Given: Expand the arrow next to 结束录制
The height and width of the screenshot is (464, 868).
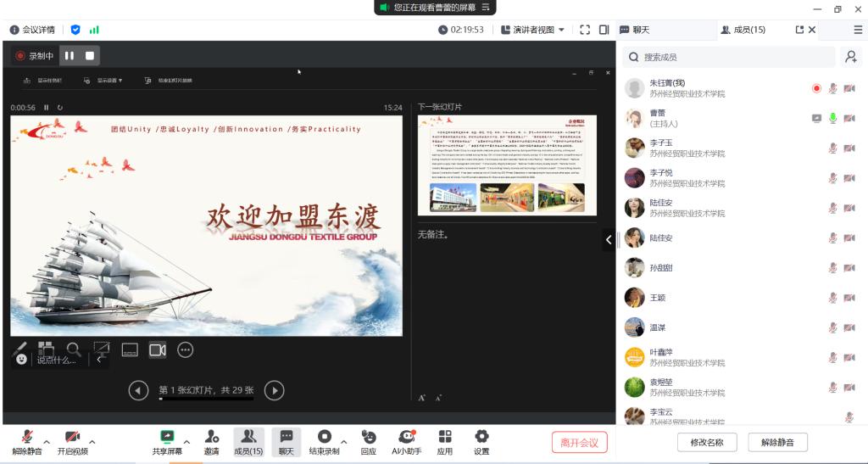Looking at the screenshot, I should pyautogui.click(x=344, y=442).
